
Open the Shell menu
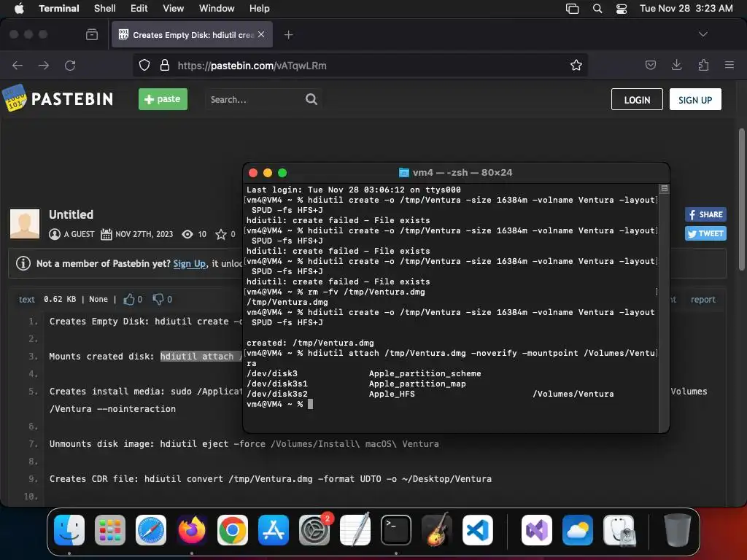click(104, 8)
